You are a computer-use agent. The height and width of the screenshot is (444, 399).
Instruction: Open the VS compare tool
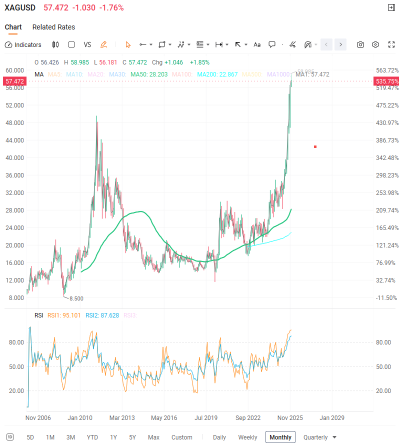(x=87, y=45)
